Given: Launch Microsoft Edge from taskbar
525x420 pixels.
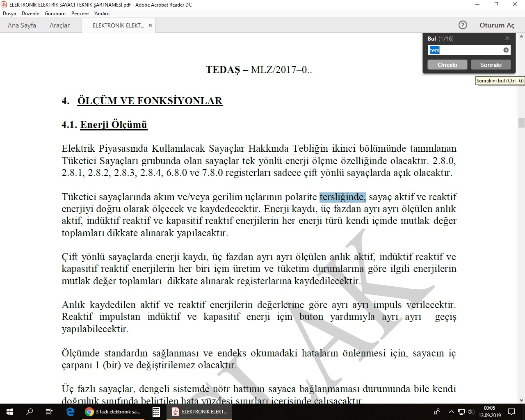Looking at the screenshot, I should coord(70,412).
